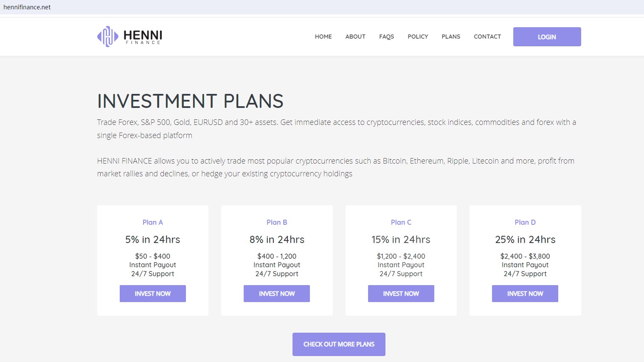Go to the ABOUT page
Image resolution: width=644 pixels, height=362 pixels.
(x=355, y=37)
